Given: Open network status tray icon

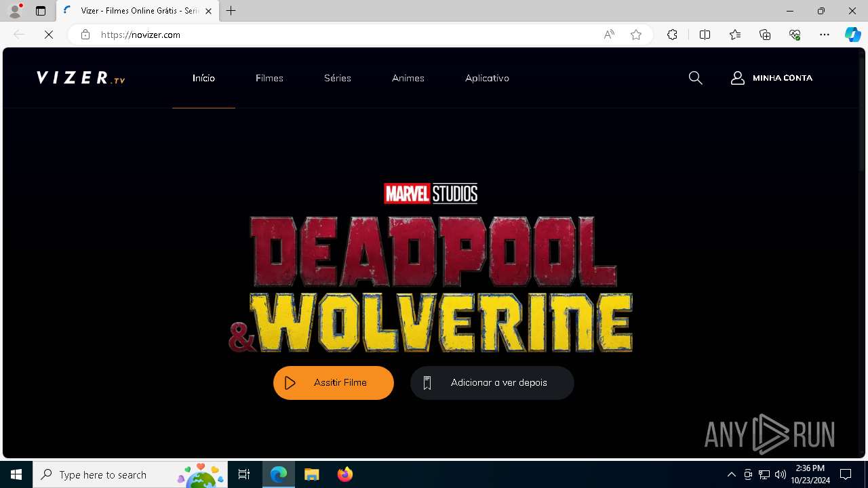Looking at the screenshot, I should [764, 474].
